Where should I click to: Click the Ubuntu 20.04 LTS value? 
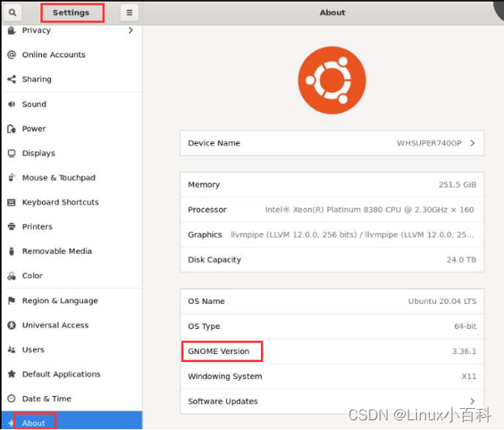442,301
